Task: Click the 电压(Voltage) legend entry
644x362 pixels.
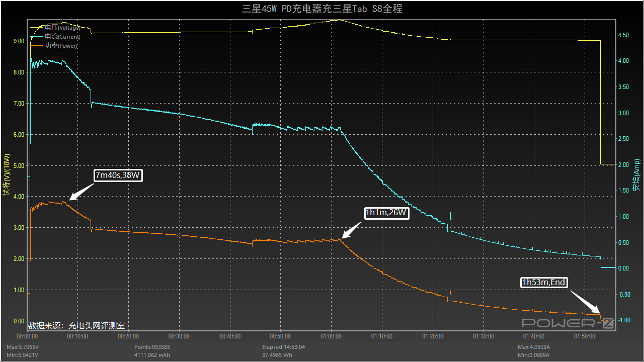Action: click(55, 28)
